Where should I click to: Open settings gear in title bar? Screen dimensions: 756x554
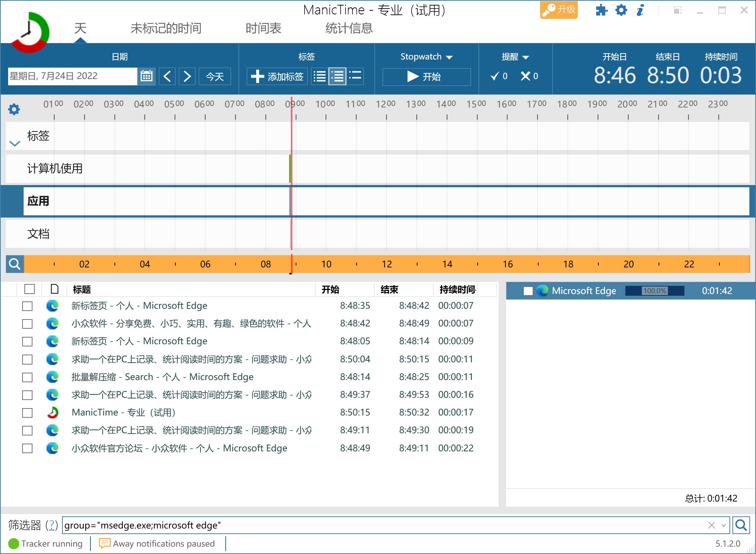click(621, 10)
